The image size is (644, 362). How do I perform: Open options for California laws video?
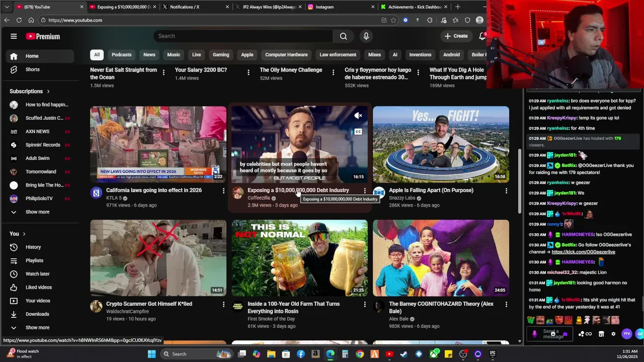(223, 191)
